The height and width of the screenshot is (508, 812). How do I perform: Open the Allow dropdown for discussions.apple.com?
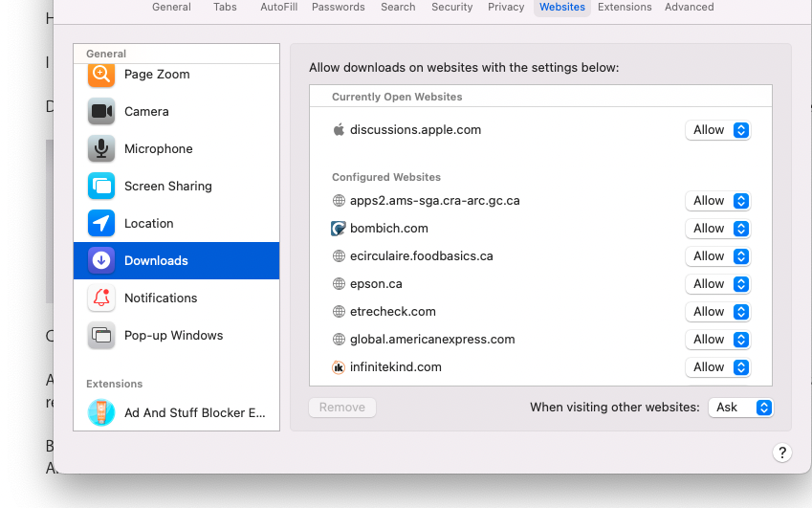(717, 130)
